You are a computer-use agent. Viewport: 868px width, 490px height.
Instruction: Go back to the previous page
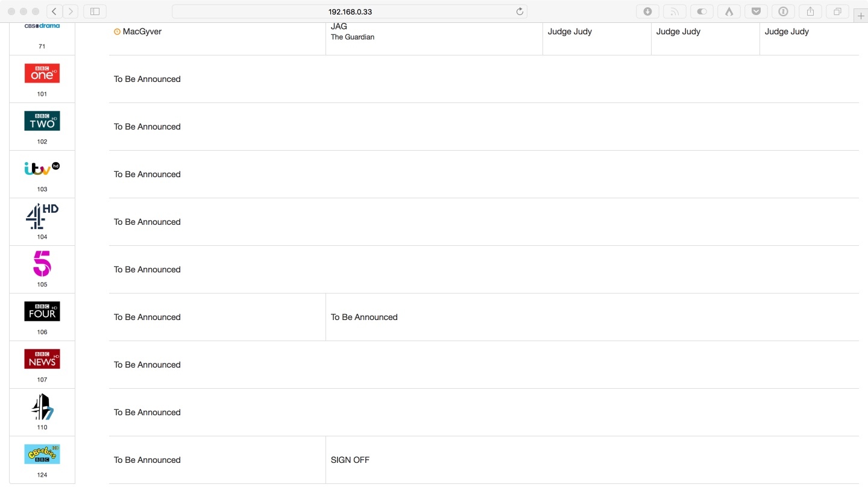coord(54,11)
